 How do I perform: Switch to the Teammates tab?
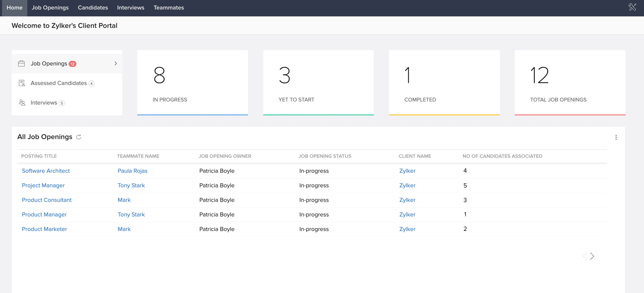pos(169,8)
